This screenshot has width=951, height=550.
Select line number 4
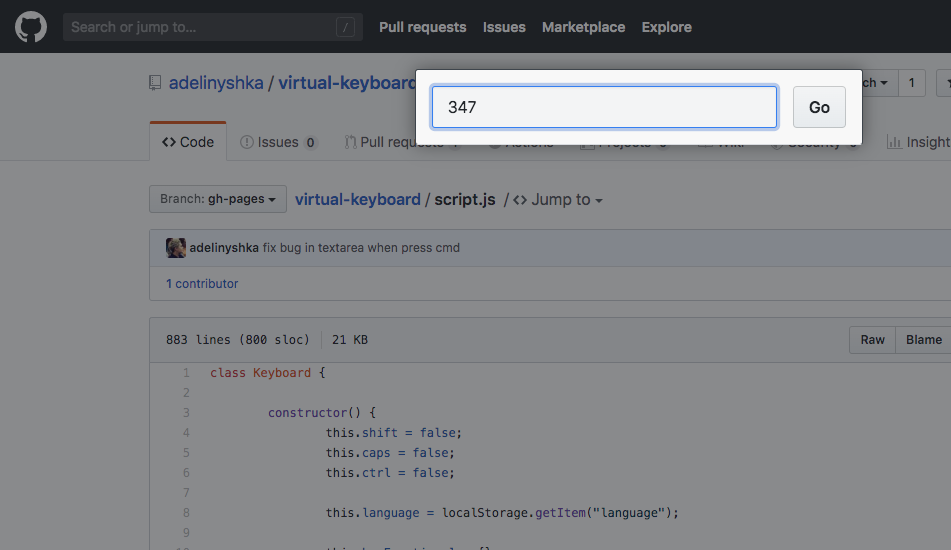(186, 433)
